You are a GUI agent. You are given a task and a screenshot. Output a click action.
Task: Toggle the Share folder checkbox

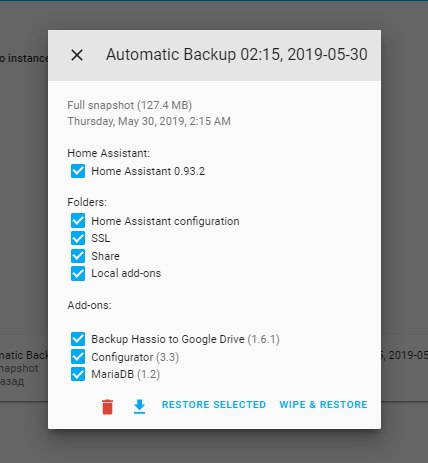(78, 256)
